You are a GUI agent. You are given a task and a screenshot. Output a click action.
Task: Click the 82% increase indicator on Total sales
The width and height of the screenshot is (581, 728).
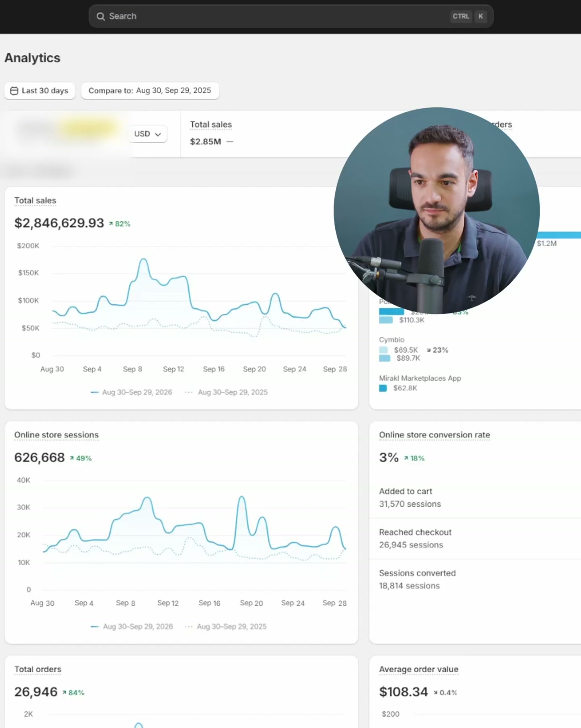click(x=119, y=224)
